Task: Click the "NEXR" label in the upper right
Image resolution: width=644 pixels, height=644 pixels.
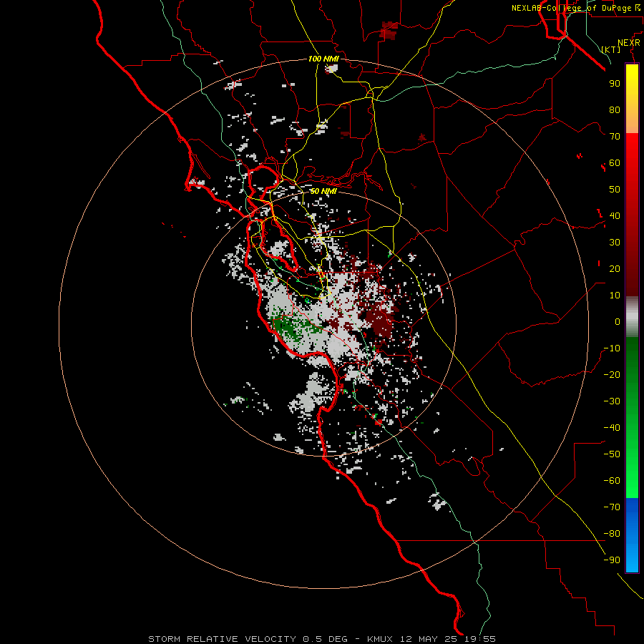Action: pyautogui.click(x=629, y=43)
